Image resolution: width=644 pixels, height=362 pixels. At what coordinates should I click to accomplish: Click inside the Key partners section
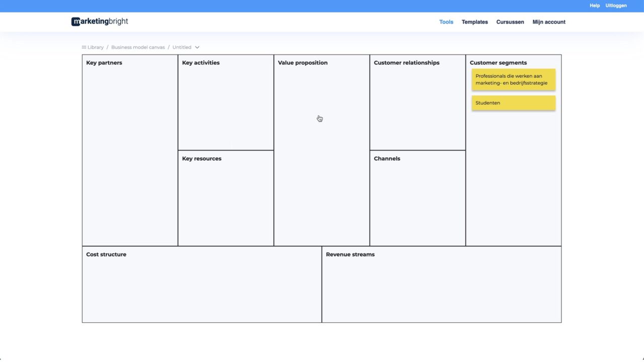(129, 151)
